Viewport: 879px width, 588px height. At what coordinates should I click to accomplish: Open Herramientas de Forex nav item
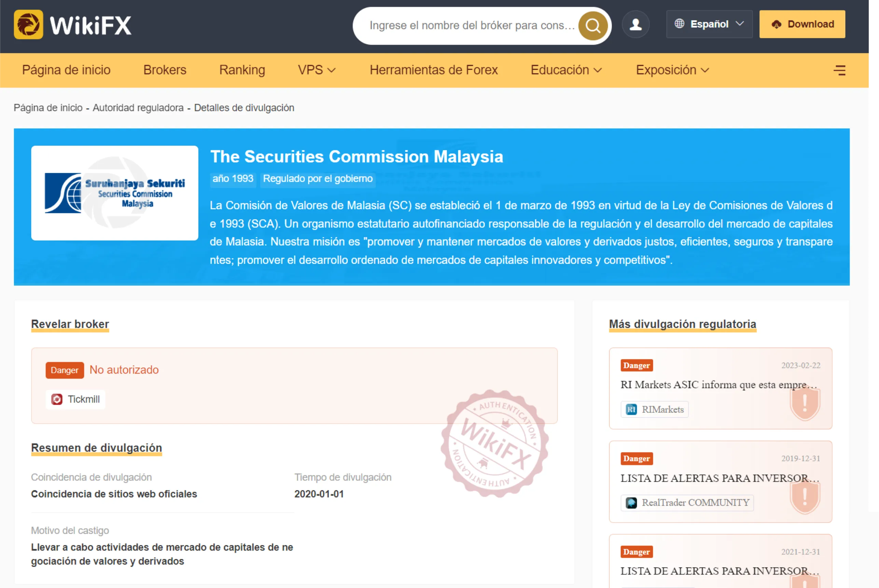pos(433,70)
